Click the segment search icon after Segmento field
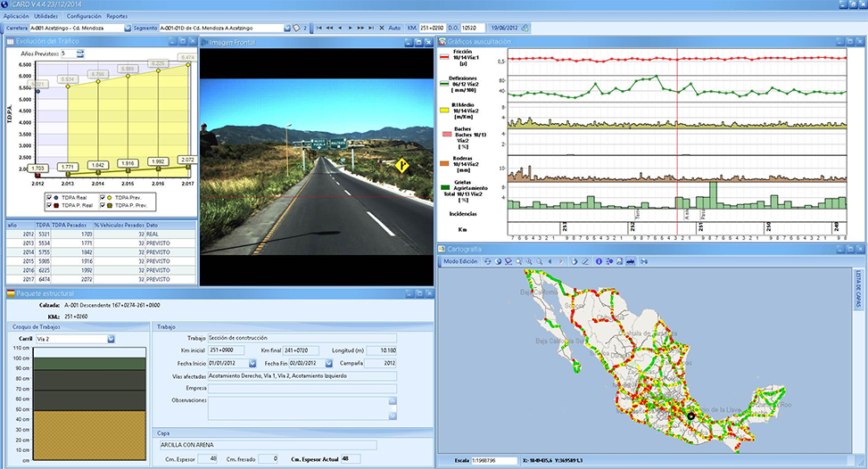This screenshot has height=469, width=868. click(297, 28)
